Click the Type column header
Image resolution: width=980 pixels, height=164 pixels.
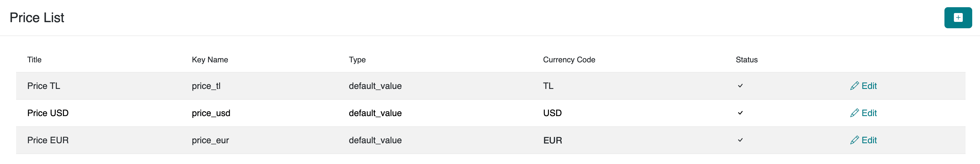tap(357, 60)
